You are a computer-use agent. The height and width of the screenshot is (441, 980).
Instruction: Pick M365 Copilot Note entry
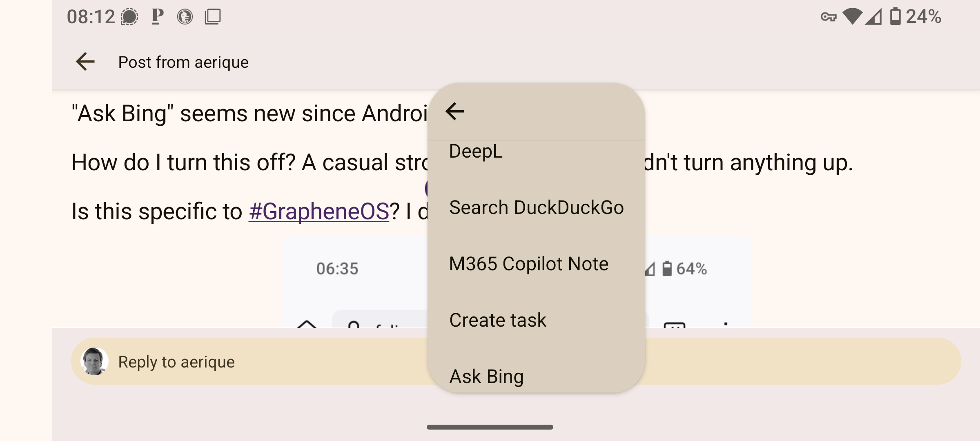(x=536, y=264)
